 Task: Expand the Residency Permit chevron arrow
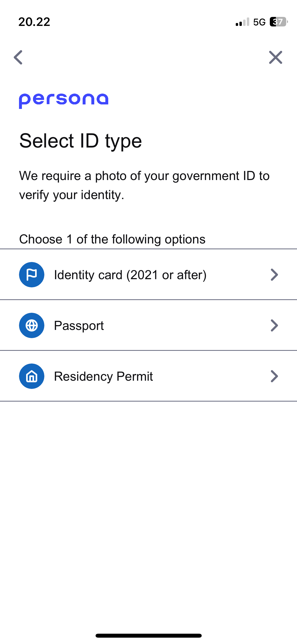[275, 376]
